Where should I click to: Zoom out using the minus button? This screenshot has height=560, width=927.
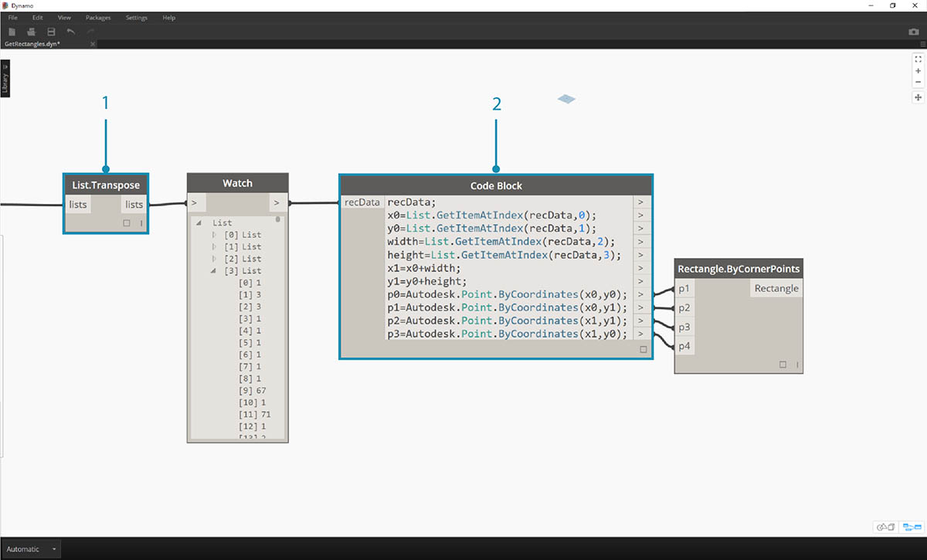coord(919,82)
